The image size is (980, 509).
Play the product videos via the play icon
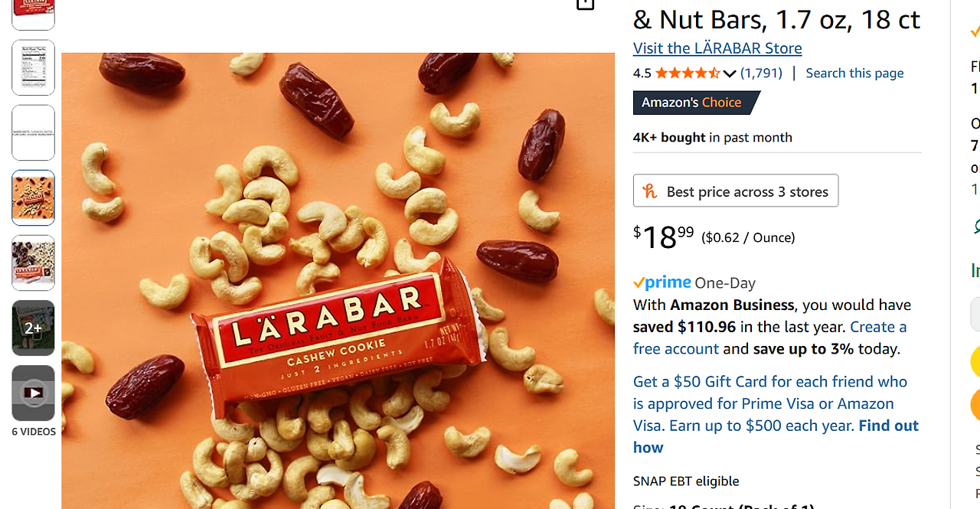click(33, 393)
